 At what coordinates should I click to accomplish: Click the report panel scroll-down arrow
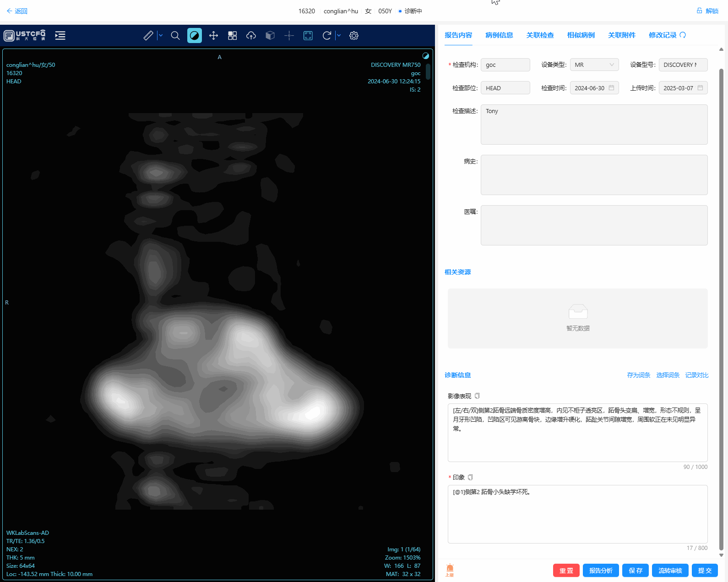click(721, 555)
